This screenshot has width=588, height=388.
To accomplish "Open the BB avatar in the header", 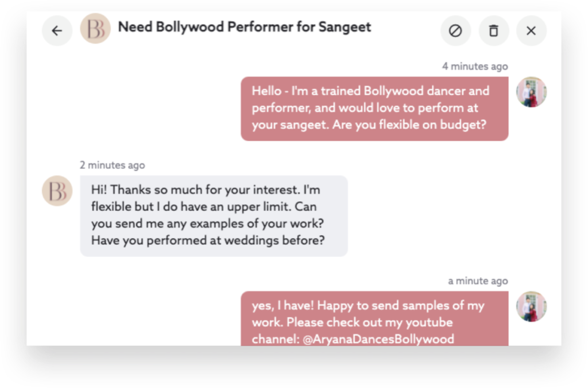I will (x=95, y=29).
